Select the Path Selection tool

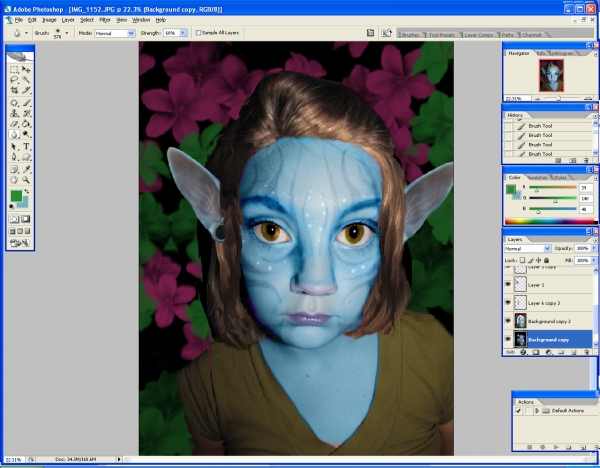[14, 146]
